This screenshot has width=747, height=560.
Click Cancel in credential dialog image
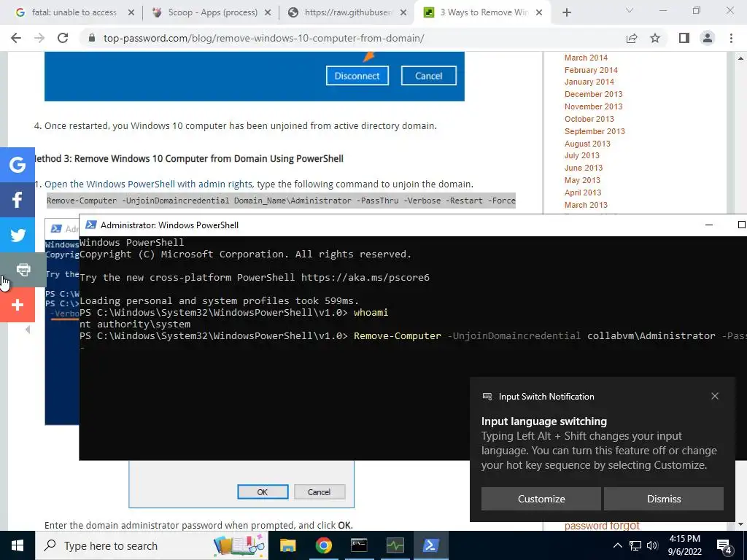coord(320,492)
